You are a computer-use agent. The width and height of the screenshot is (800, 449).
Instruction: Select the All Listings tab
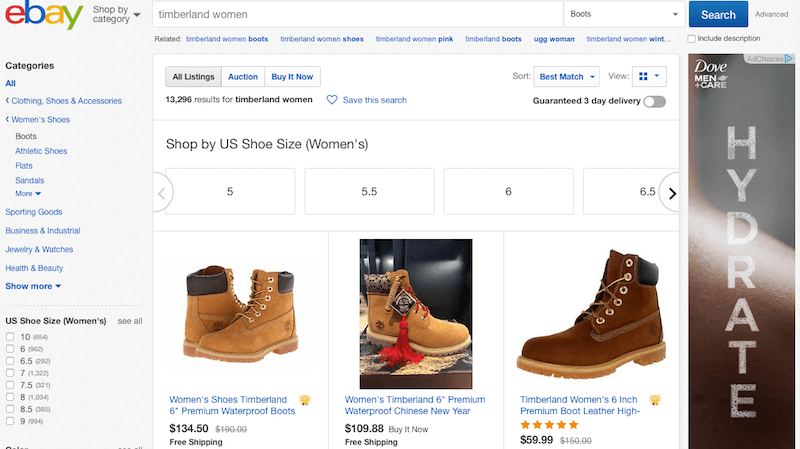coord(193,77)
